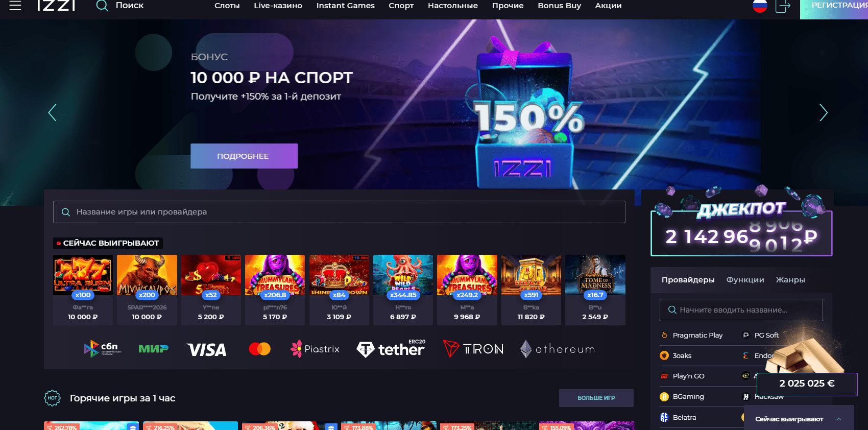Click the search magnifier icon in header
This screenshot has height=430, width=868.
tap(102, 6)
